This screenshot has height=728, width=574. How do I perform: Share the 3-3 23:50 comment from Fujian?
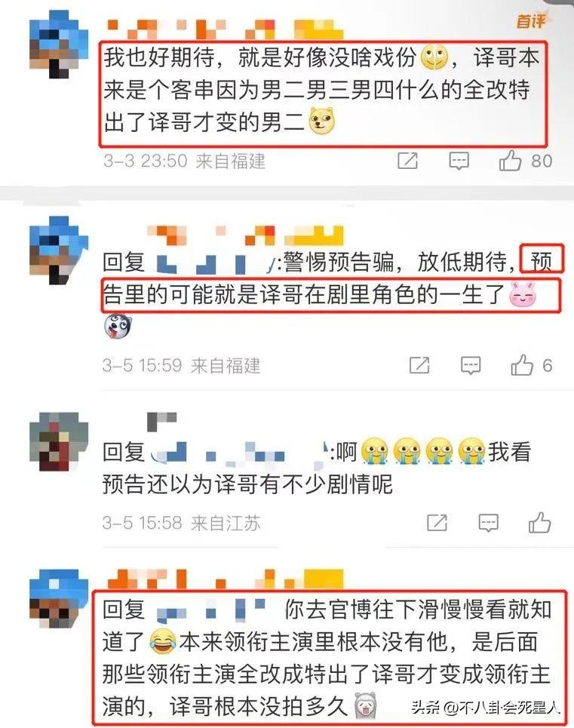coord(408,161)
